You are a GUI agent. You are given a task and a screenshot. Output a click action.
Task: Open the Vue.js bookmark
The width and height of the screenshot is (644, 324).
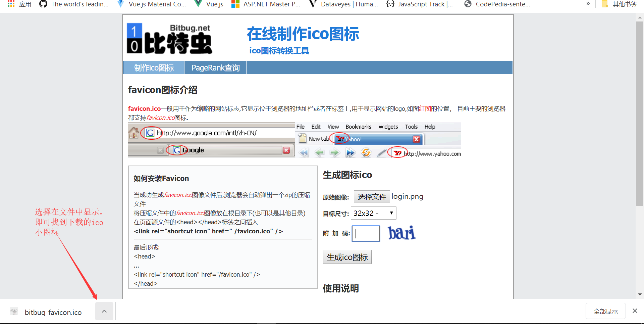tap(209, 4)
